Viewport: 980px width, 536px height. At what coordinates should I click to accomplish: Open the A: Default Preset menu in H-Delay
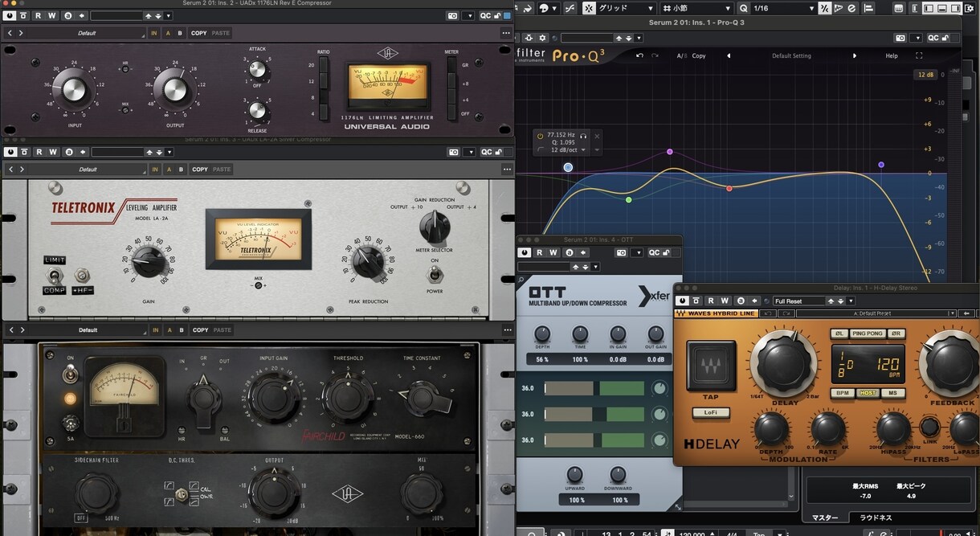coord(876,313)
